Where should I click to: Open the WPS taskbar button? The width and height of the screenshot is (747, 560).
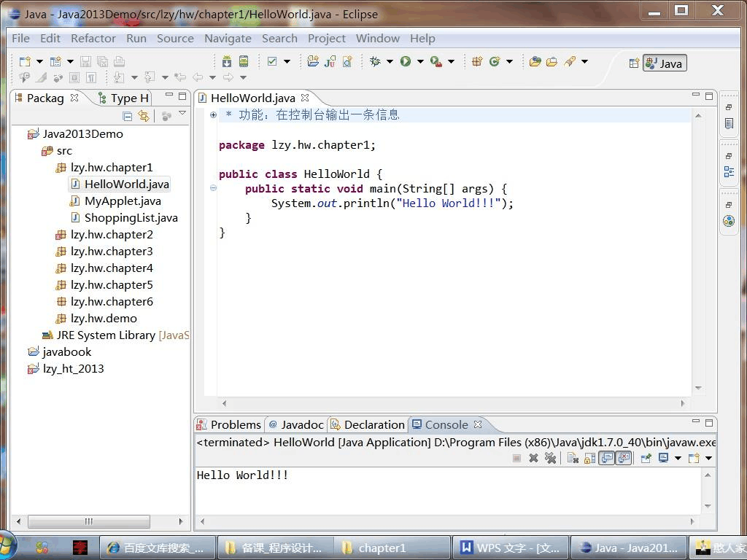pyautogui.click(x=510, y=548)
